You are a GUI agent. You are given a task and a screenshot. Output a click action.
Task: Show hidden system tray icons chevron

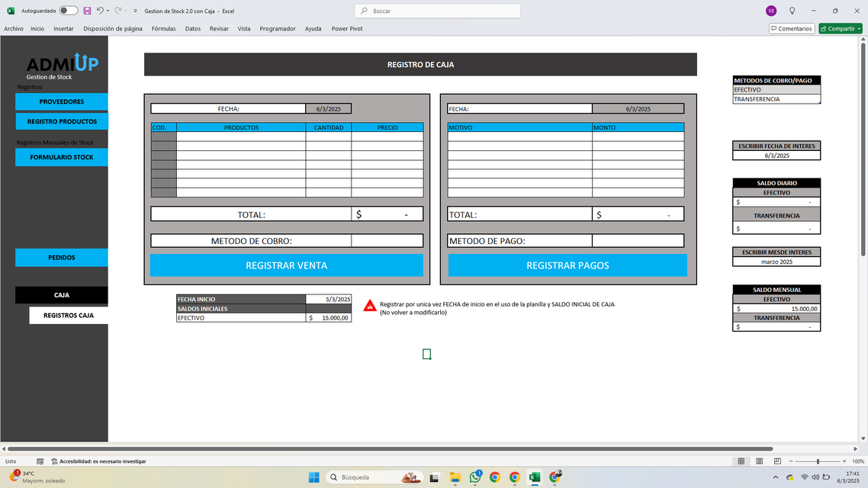click(776, 477)
